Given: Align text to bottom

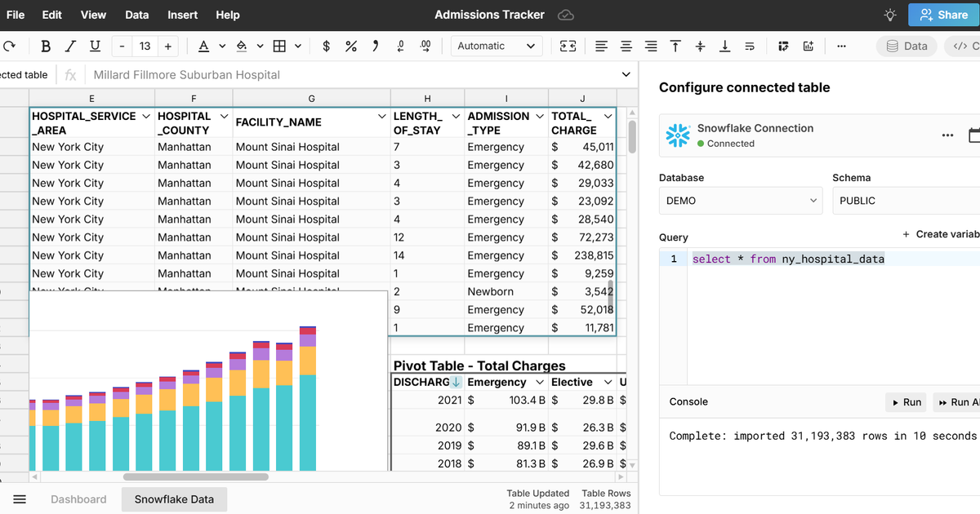Looking at the screenshot, I should [x=724, y=47].
